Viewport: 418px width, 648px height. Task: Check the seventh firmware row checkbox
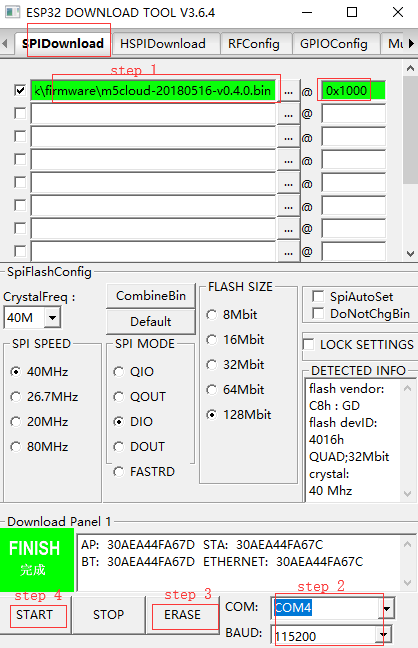click(20, 228)
